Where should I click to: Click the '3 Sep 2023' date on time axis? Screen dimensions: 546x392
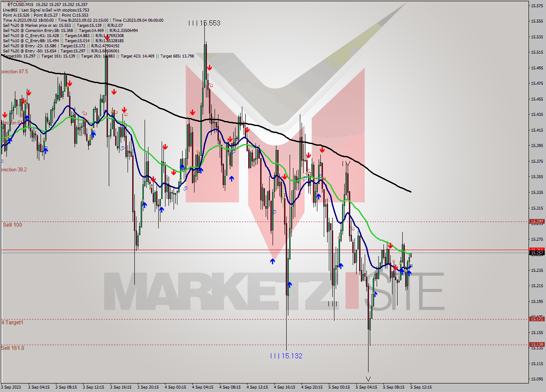click(x=10, y=387)
